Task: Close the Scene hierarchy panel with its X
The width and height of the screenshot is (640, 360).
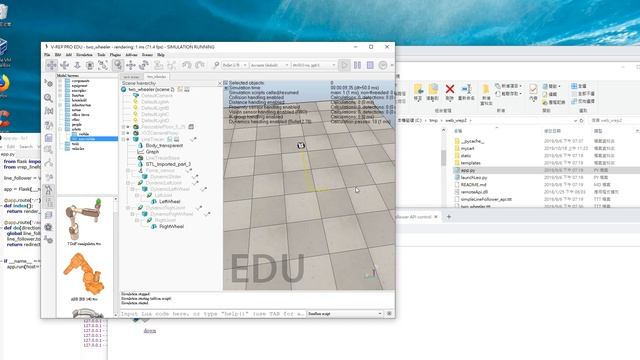Action: click(x=220, y=83)
